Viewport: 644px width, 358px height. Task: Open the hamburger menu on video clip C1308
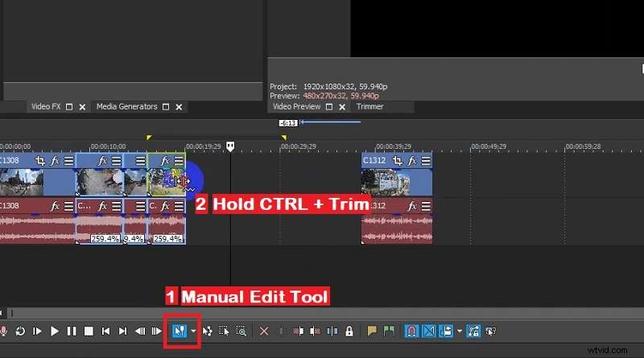coord(68,161)
